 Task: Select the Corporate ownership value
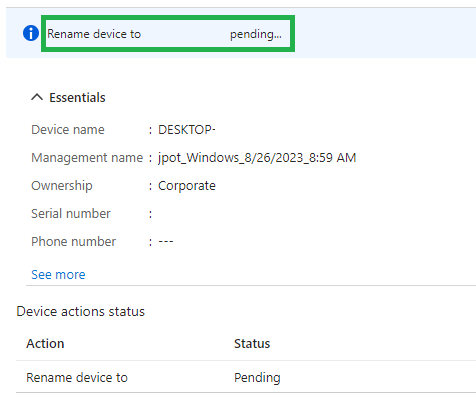tap(187, 186)
